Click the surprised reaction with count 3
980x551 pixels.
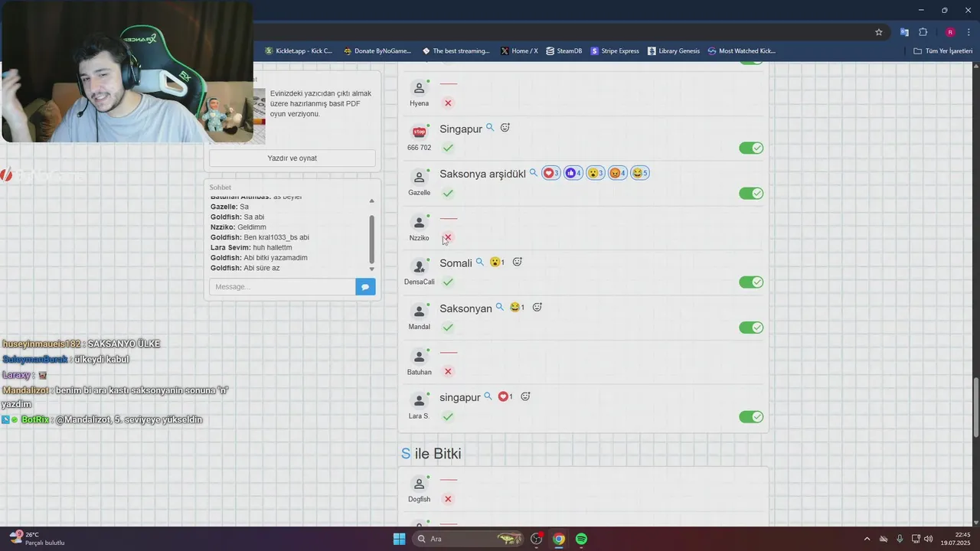click(x=596, y=173)
